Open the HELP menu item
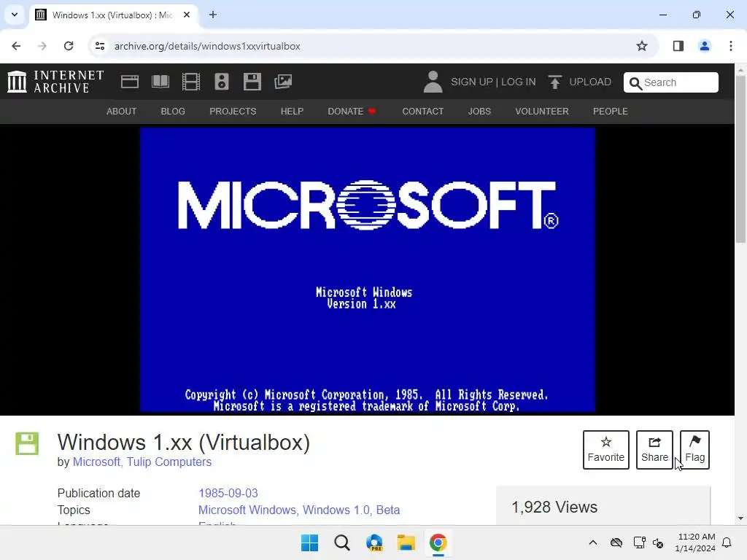Screen dimensions: 747x560 coord(292,112)
